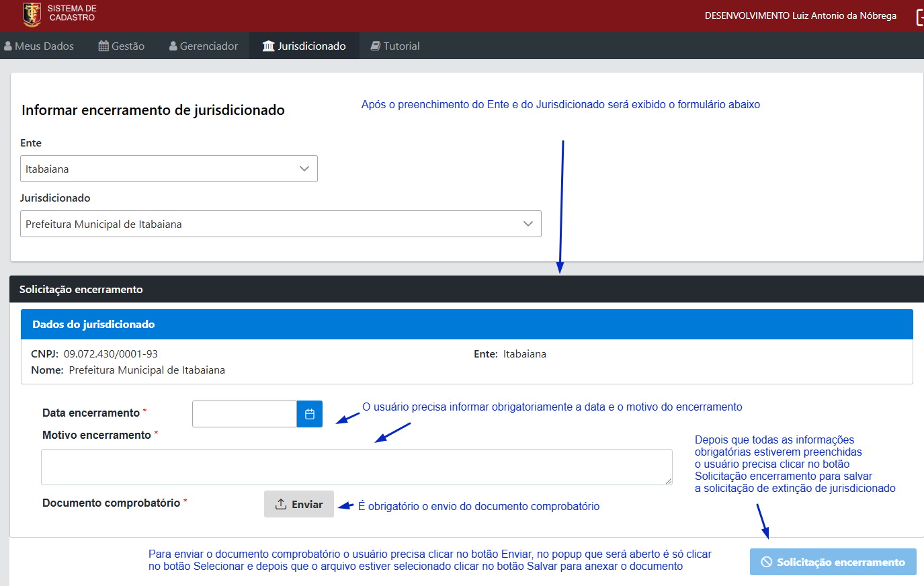Expand the Jurisdicionado dropdown showing Prefeitura Municipal

281,224
